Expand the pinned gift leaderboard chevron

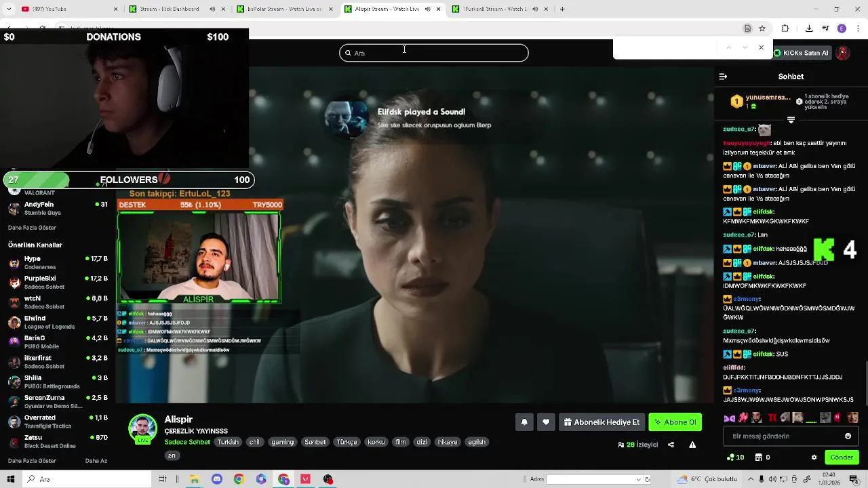tap(791, 120)
